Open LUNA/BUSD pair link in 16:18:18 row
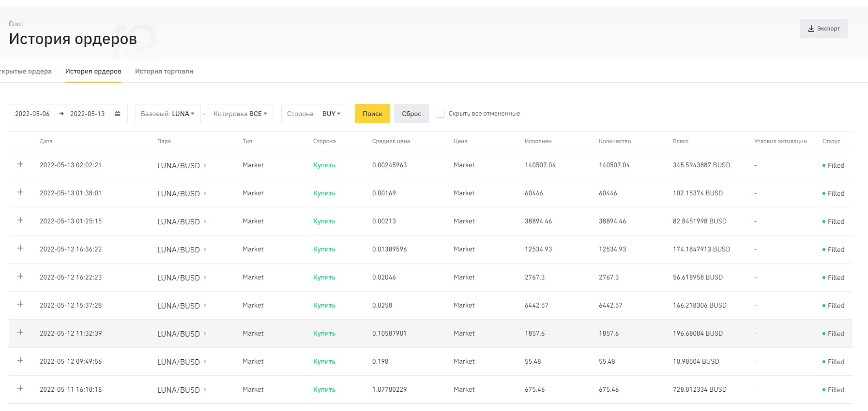The height and width of the screenshot is (411, 868). pyautogui.click(x=182, y=390)
